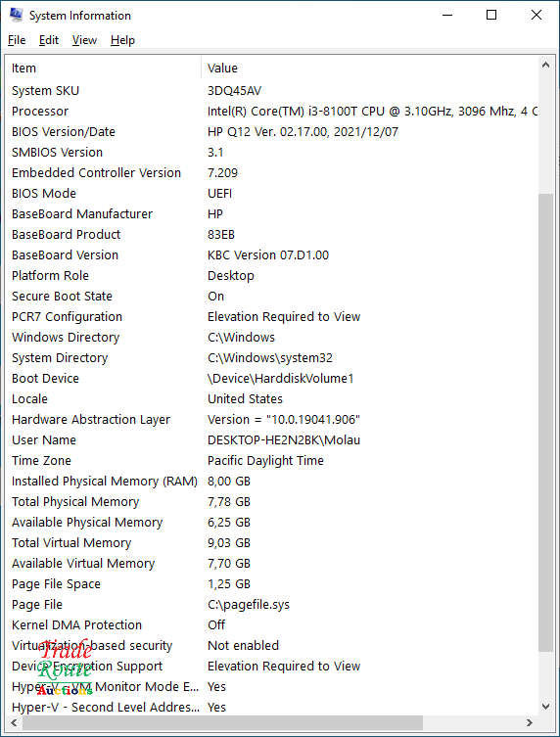
Task: Select the Windows Directory row
Action: [x=272, y=338]
